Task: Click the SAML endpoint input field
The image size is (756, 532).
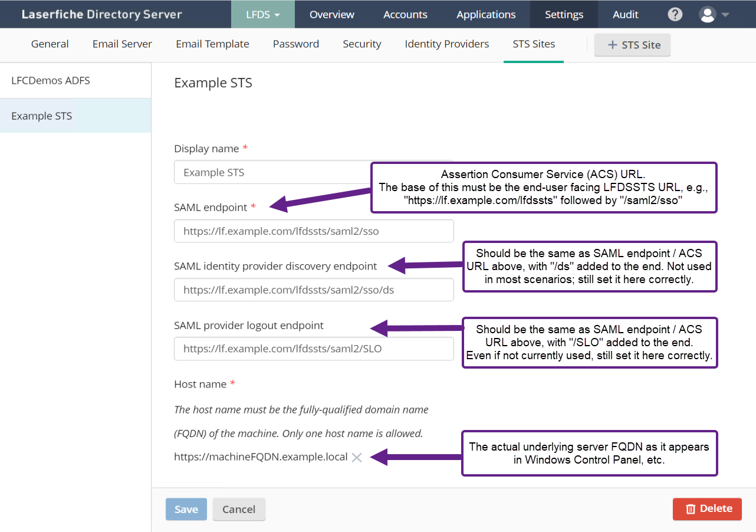Action: coord(314,231)
